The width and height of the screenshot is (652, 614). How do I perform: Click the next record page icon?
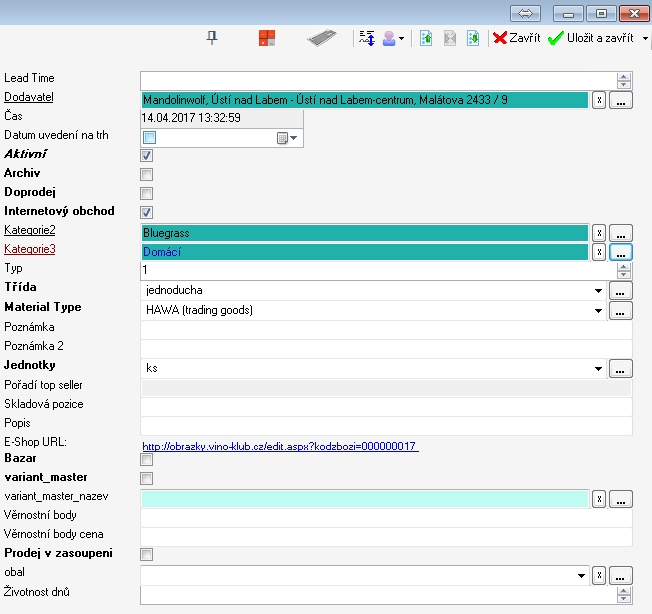(473, 38)
